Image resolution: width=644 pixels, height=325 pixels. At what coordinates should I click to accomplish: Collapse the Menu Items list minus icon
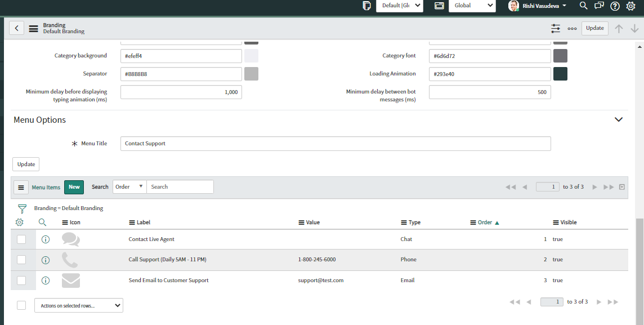click(x=622, y=187)
